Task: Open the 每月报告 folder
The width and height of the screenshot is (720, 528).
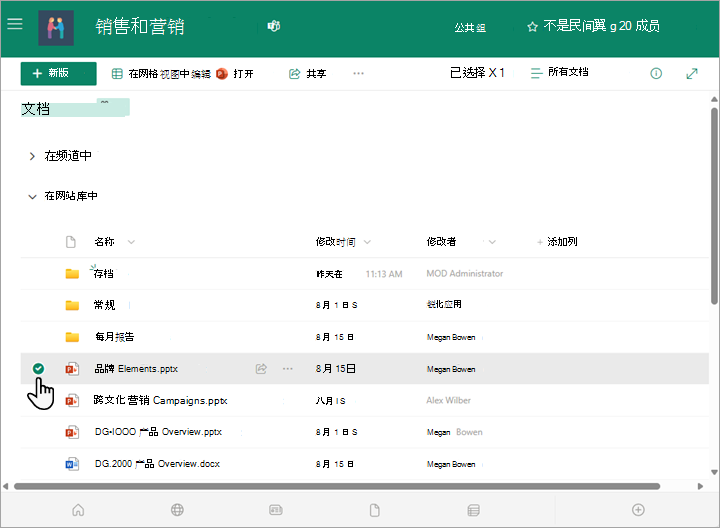Action: [x=114, y=337]
